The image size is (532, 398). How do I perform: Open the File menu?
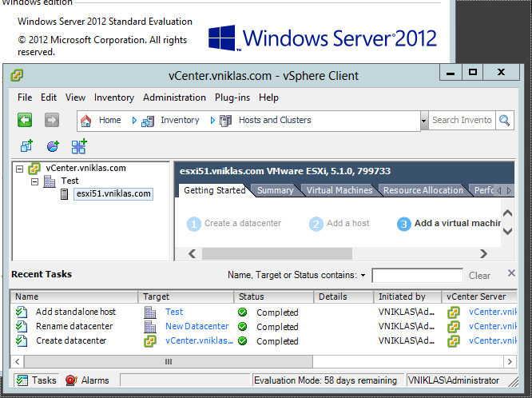click(x=25, y=98)
